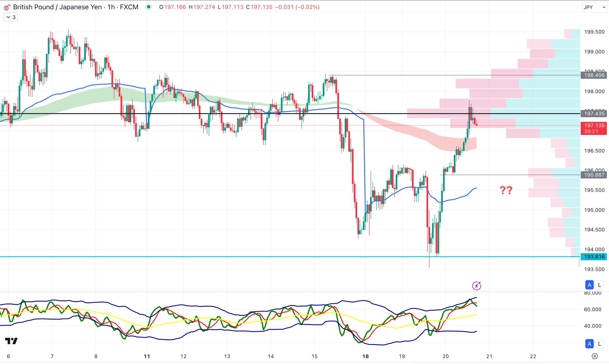The width and height of the screenshot is (609, 364).
Task: Click the 199.500 price scale label
Action: tap(594, 32)
